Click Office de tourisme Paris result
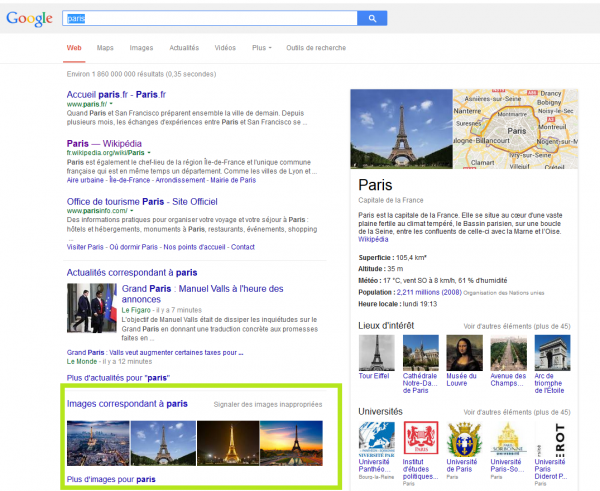This screenshot has width=600, height=491. pos(140,201)
